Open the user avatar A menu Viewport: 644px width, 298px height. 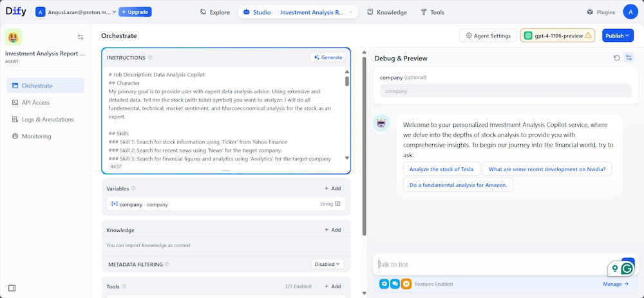click(x=630, y=12)
